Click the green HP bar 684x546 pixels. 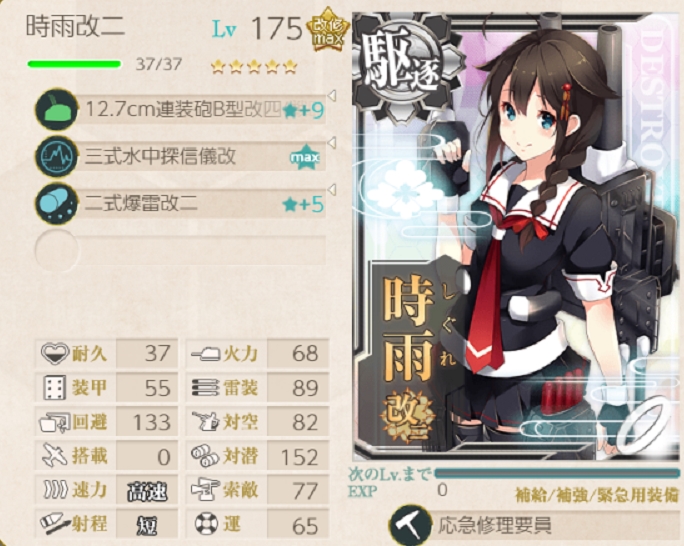(x=74, y=65)
